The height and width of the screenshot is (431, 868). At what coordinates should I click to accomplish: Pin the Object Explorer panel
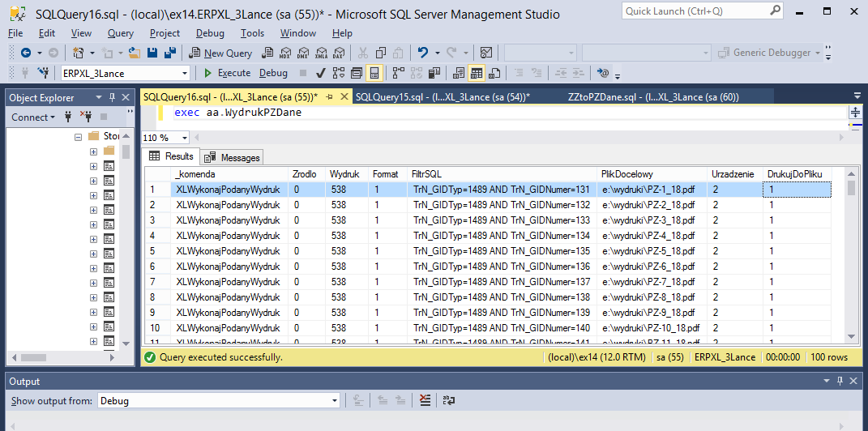point(113,97)
